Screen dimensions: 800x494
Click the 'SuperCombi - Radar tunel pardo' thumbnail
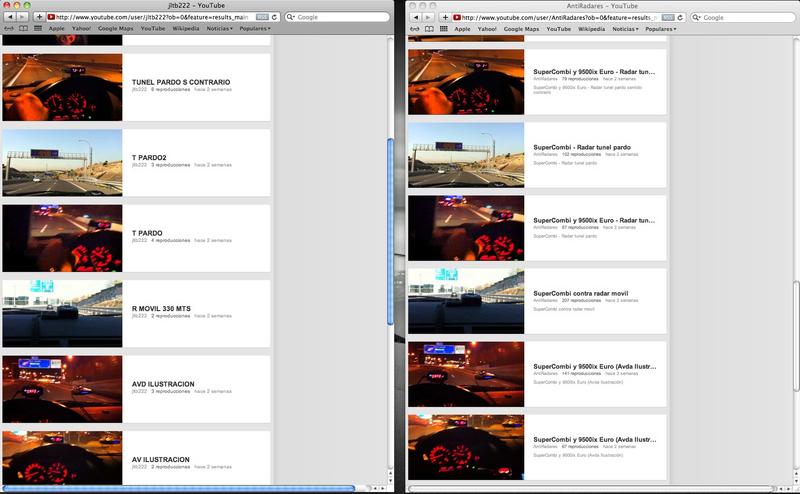click(466, 155)
